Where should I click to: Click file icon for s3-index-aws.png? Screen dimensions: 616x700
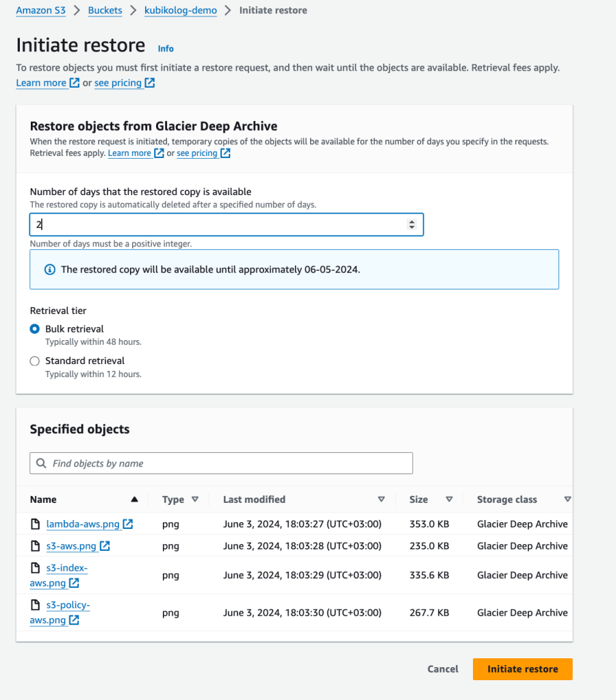tap(36, 568)
